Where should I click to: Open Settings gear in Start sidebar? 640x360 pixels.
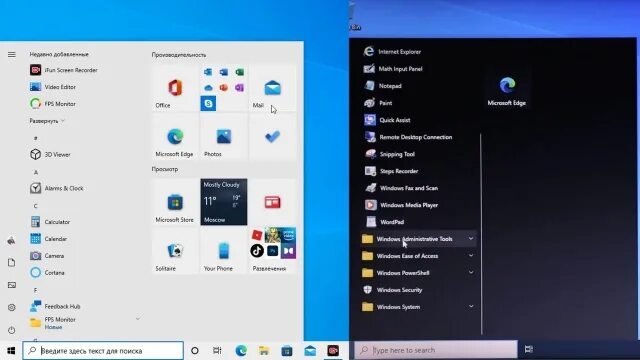click(x=11, y=307)
